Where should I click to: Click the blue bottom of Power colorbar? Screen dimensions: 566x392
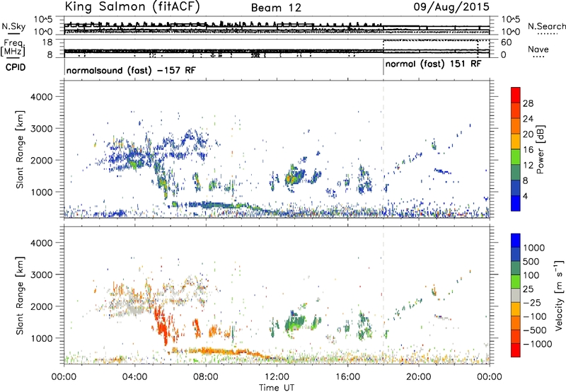click(x=516, y=203)
